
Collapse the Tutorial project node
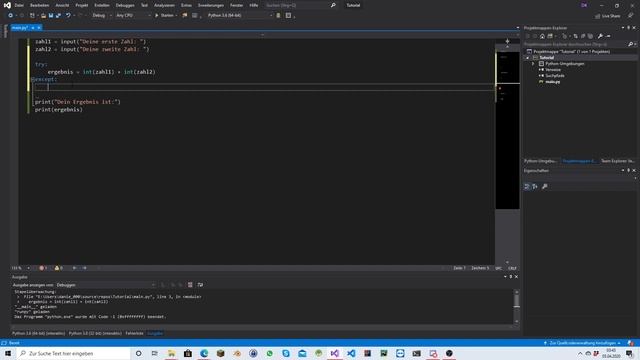pos(527,58)
